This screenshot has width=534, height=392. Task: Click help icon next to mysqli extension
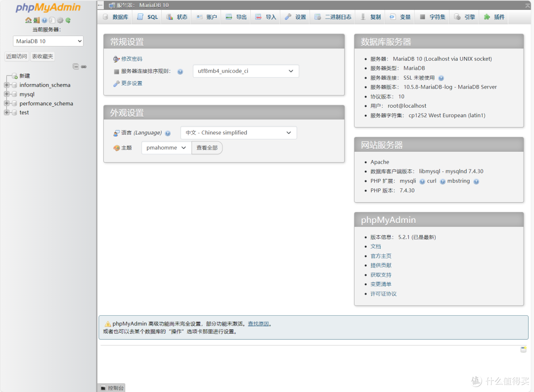[422, 181]
